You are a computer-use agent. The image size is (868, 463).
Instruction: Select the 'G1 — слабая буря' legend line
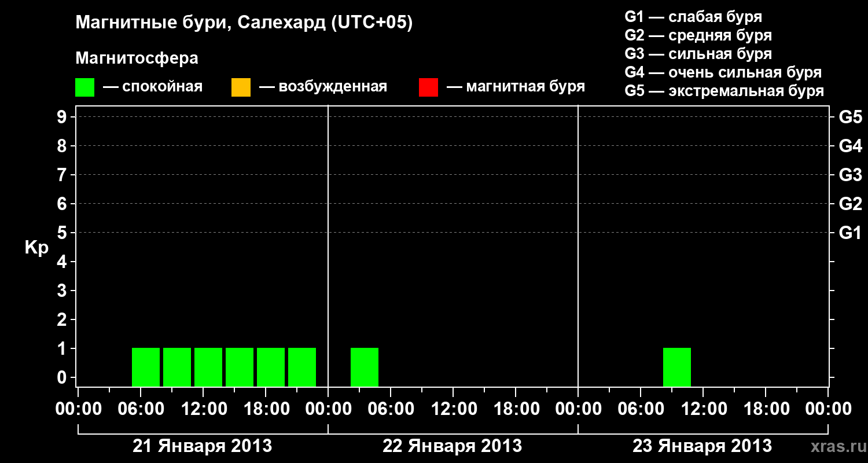(693, 17)
